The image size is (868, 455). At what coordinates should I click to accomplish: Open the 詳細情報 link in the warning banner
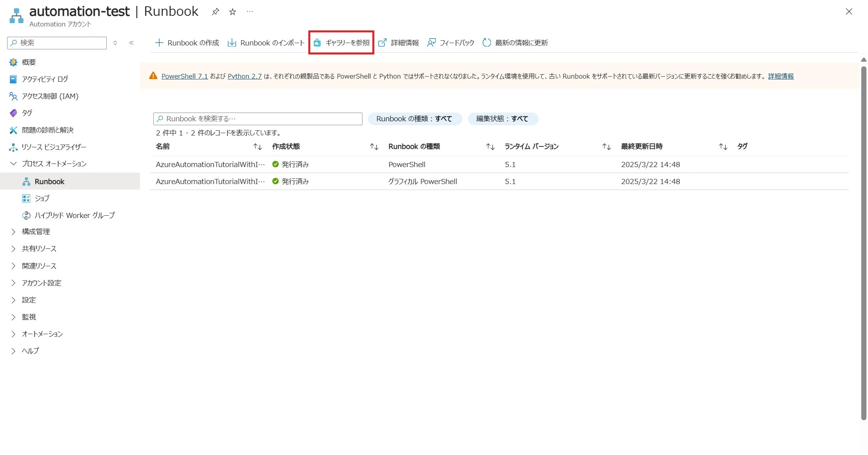(x=781, y=76)
